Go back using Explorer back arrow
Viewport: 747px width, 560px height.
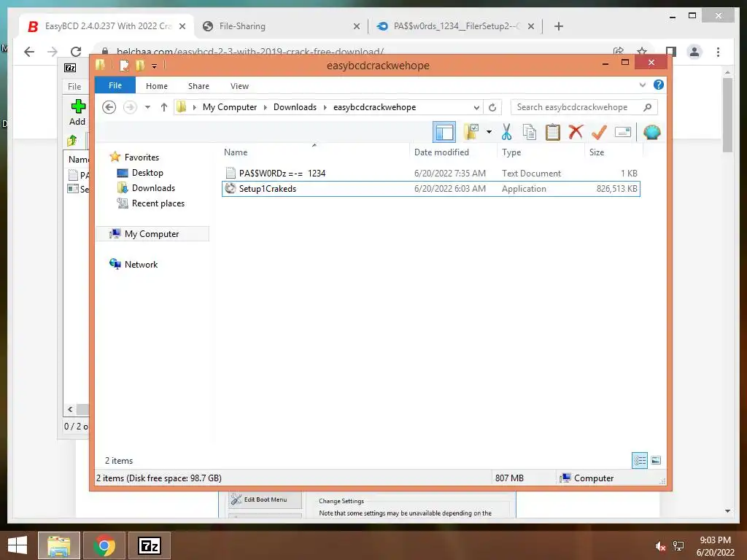[x=109, y=107]
